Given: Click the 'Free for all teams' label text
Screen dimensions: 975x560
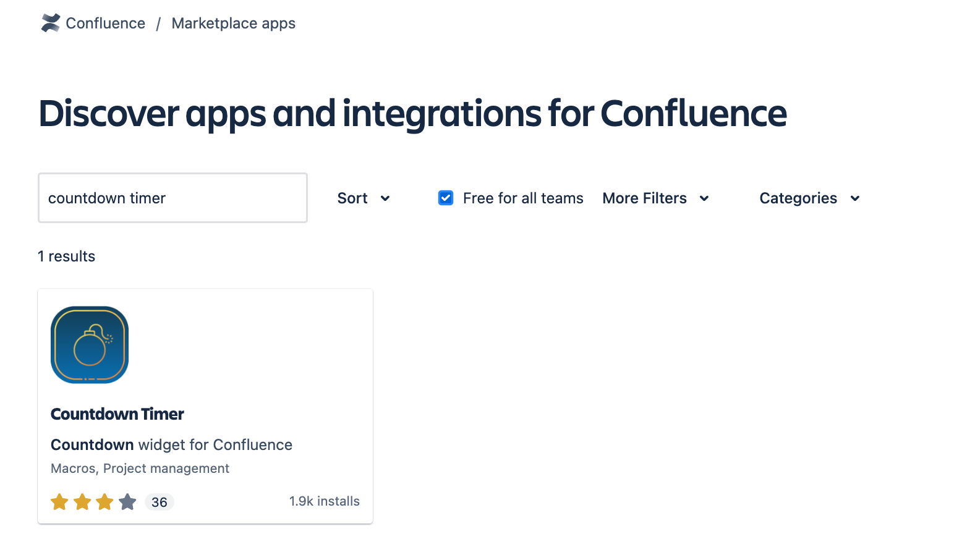Looking at the screenshot, I should (x=523, y=198).
